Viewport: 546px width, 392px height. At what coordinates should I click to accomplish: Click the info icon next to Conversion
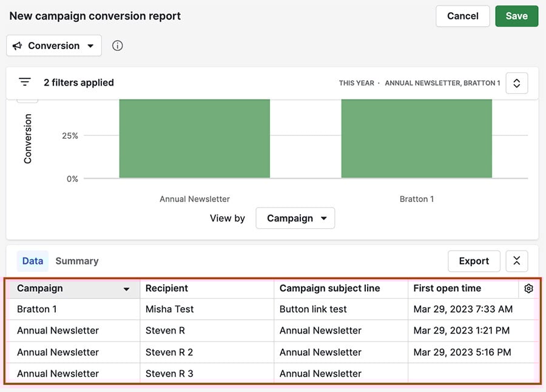117,46
